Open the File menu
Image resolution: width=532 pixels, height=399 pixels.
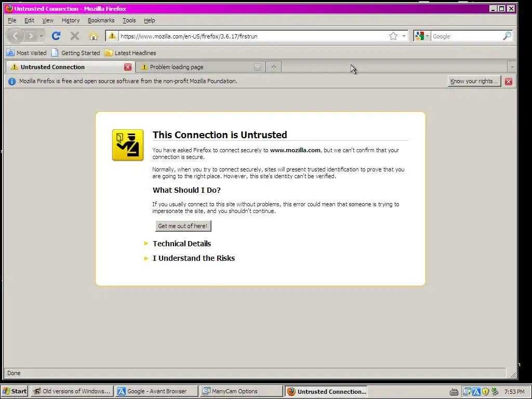[x=12, y=20]
